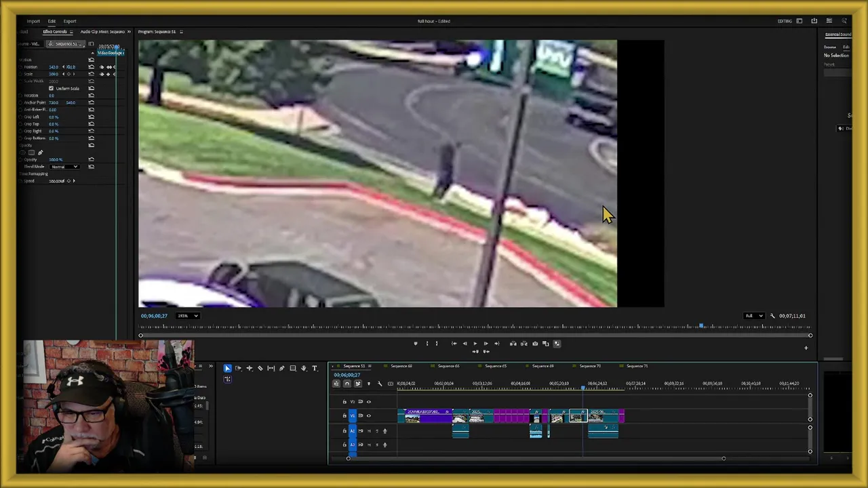The height and width of the screenshot is (488, 868).
Task: Reset the Position parameter
Action: tap(91, 67)
